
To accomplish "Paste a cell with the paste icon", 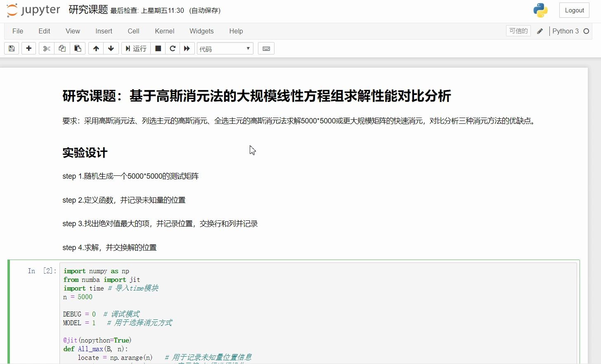I will coord(78,48).
